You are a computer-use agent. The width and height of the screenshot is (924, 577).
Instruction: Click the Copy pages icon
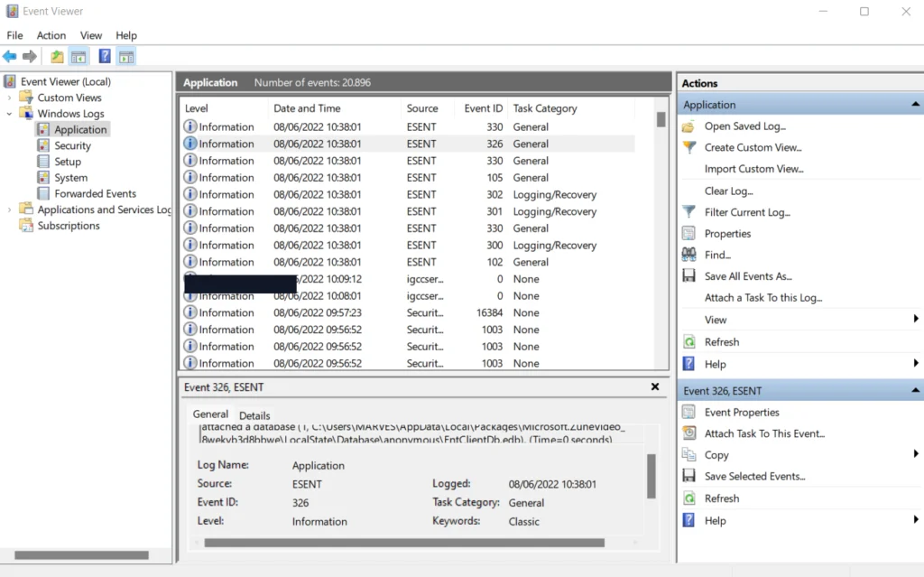(x=688, y=454)
